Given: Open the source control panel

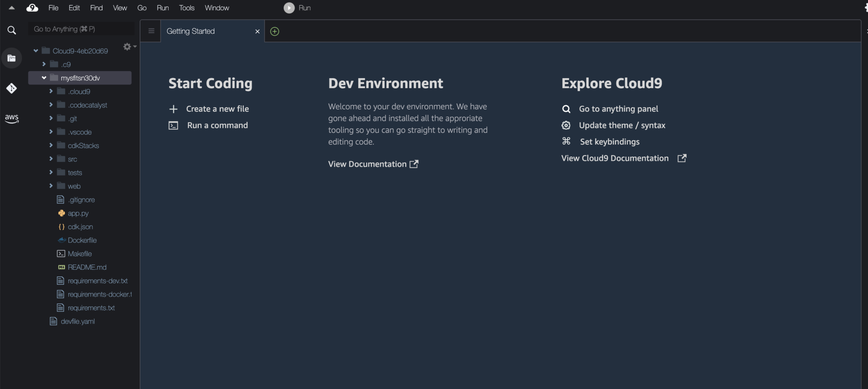Looking at the screenshot, I should tap(11, 88).
